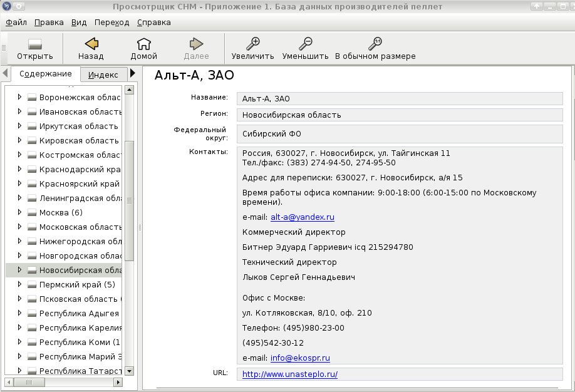Switch to the Индекс tab
The height and width of the screenshot is (392, 575).
coord(103,75)
